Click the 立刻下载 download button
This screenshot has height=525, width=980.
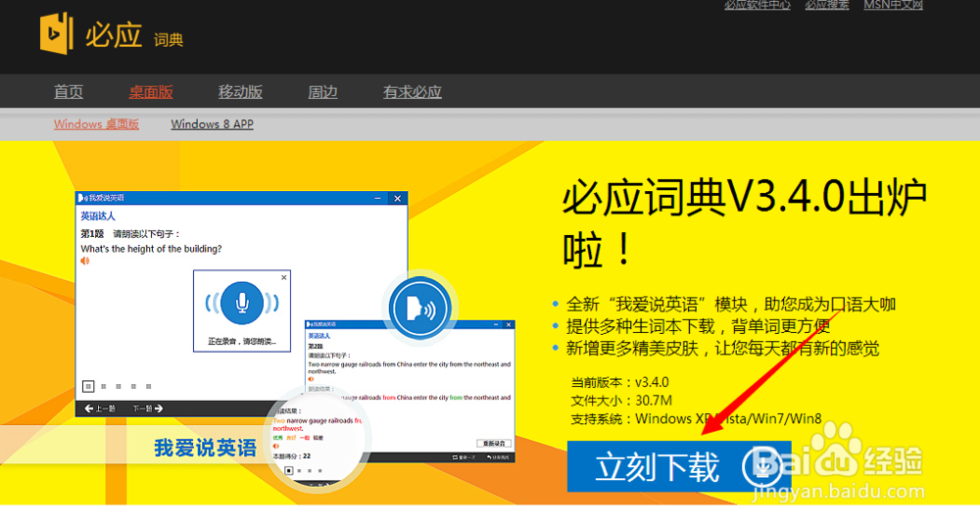679,466
